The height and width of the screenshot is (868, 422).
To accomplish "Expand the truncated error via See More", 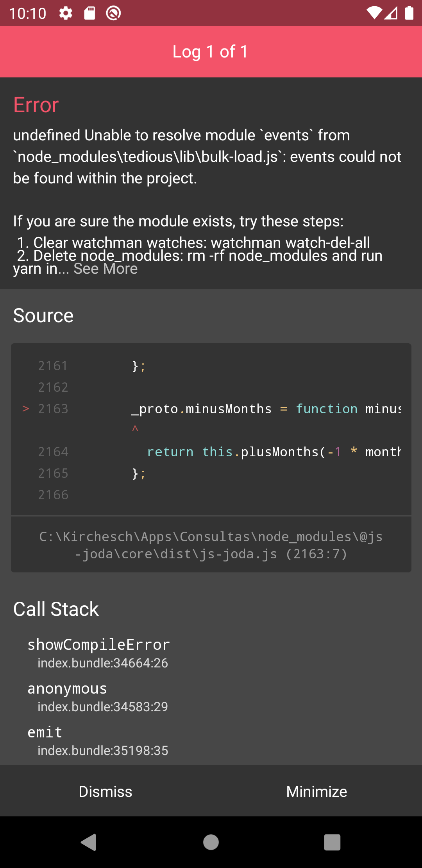I will (105, 269).
